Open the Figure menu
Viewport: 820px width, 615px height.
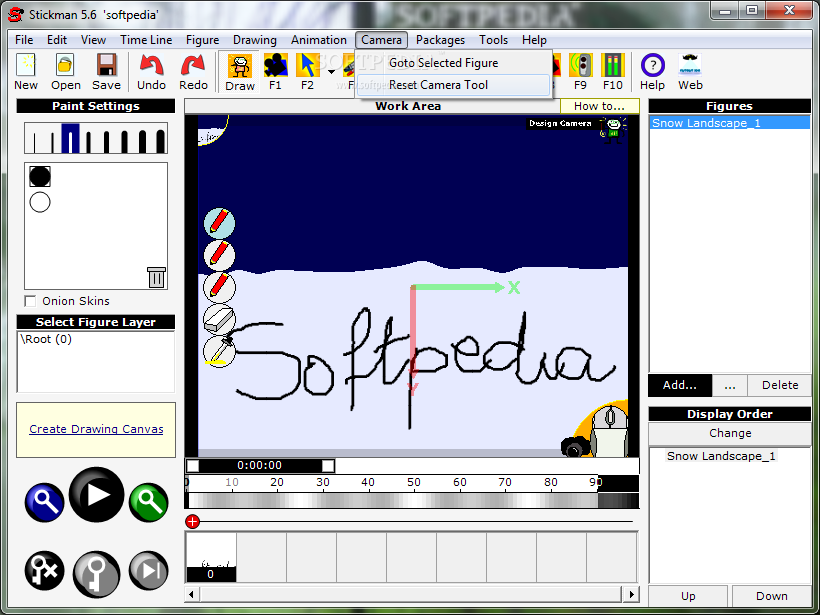click(202, 40)
